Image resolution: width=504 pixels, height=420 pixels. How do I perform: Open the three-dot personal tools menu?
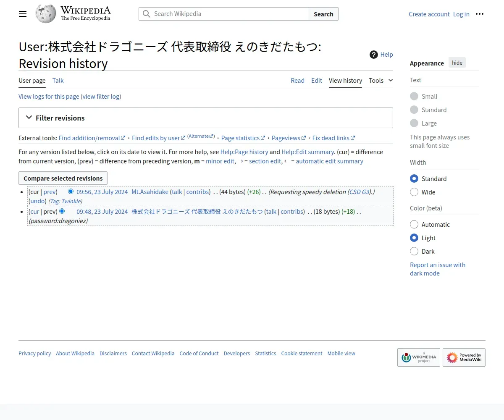(x=480, y=14)
